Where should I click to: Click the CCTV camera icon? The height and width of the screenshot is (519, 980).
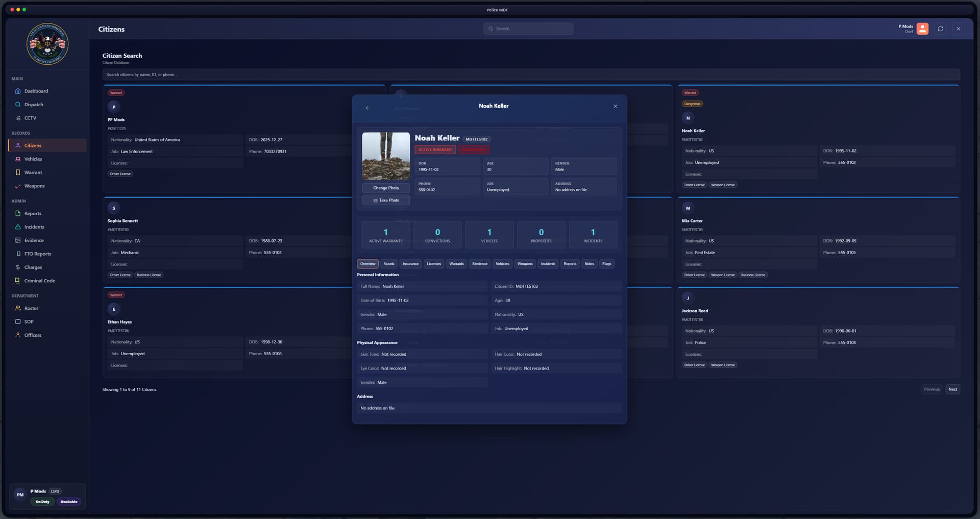coord(18,118)
